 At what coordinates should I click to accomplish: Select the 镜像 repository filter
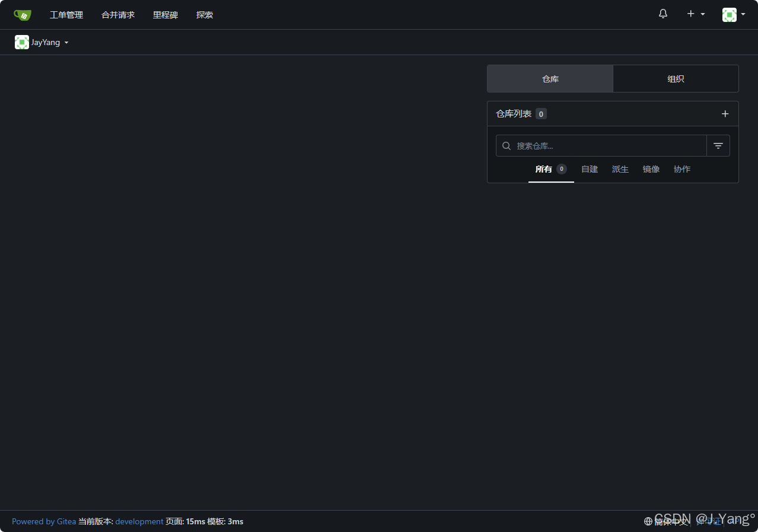tap(651, 170)
